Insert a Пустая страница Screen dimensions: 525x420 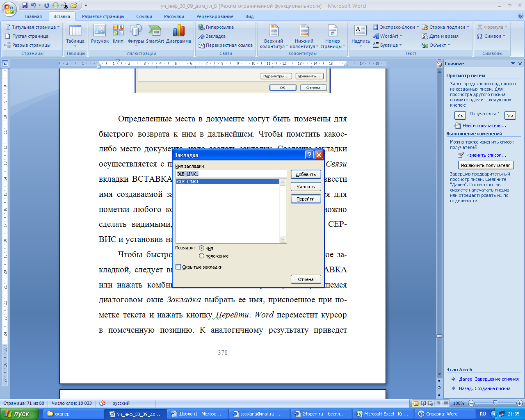click(27, 36)
